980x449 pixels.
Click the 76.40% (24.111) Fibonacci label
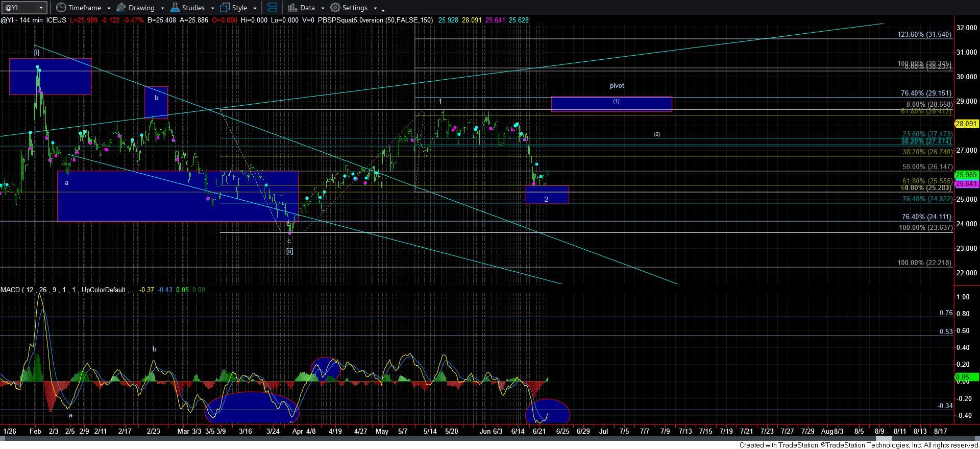(x=926, y=217)
